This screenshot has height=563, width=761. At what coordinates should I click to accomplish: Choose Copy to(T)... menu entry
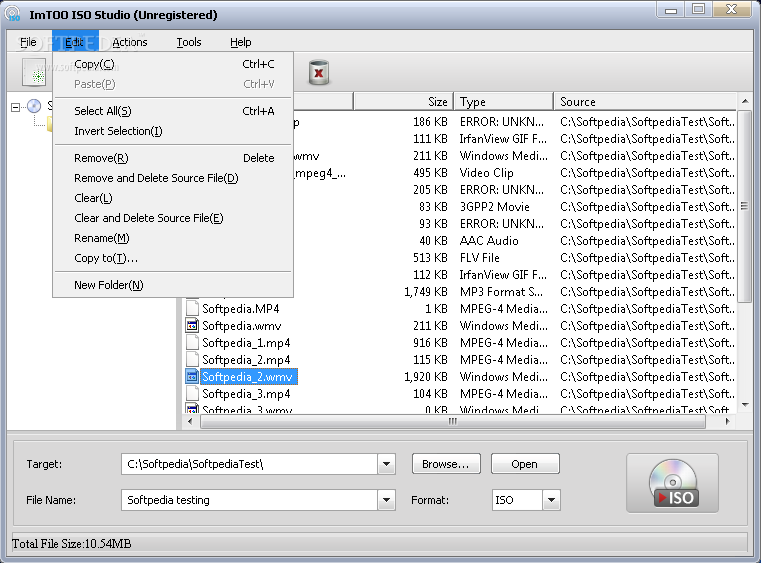coord(173,258)
